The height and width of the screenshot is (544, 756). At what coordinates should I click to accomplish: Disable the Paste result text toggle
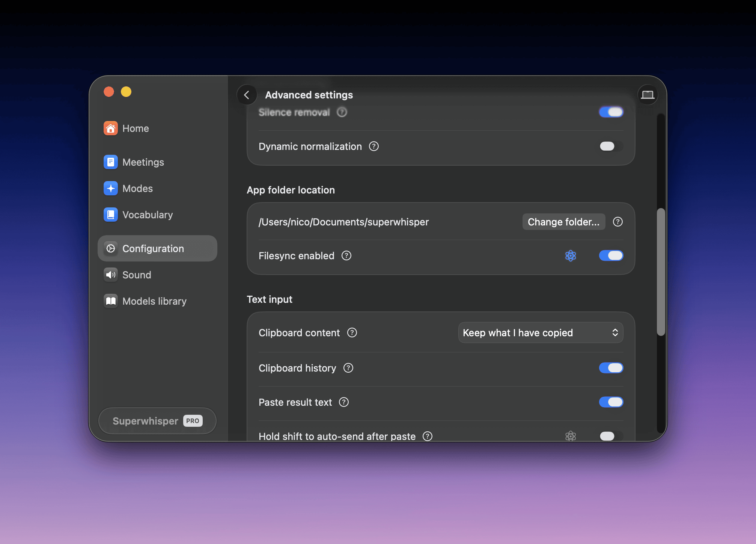pyautogui.click(x=611, y=402)
